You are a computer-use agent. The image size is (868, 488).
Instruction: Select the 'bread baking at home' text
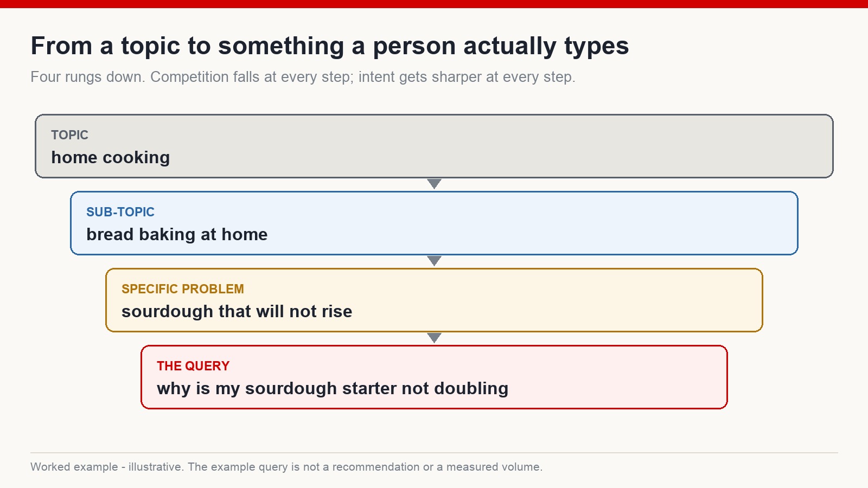pyautogui.click(x=177, y=234)
